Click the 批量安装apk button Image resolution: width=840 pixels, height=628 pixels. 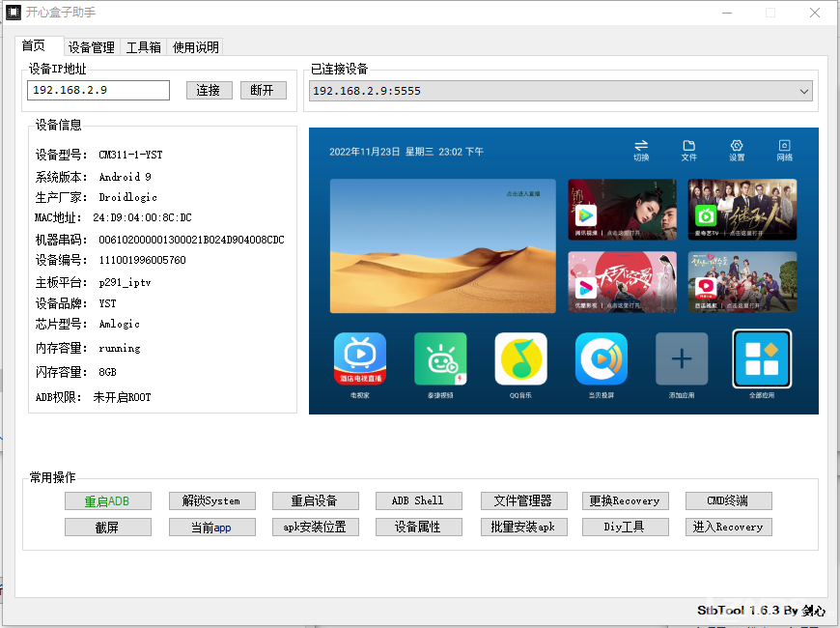(523, 528)
